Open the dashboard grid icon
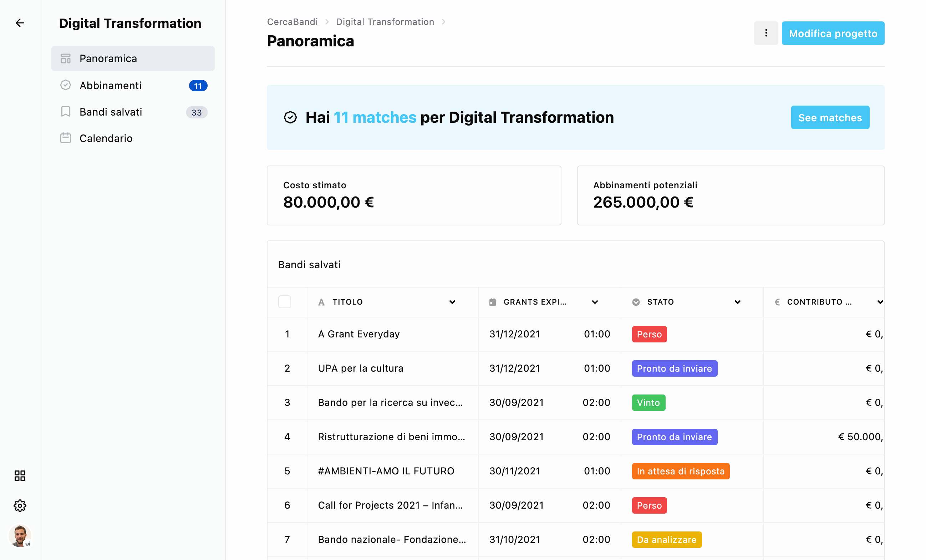926x560 pixels. click(20, 476)
